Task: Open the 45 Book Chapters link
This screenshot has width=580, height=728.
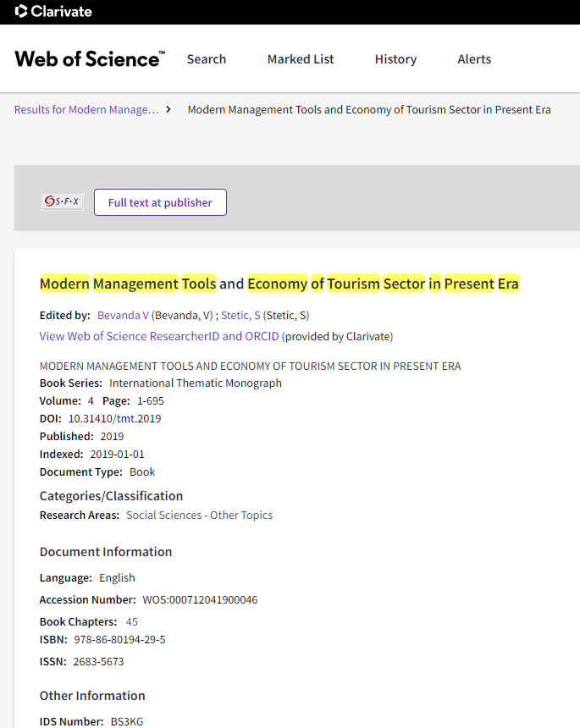Action: [132, 622]
